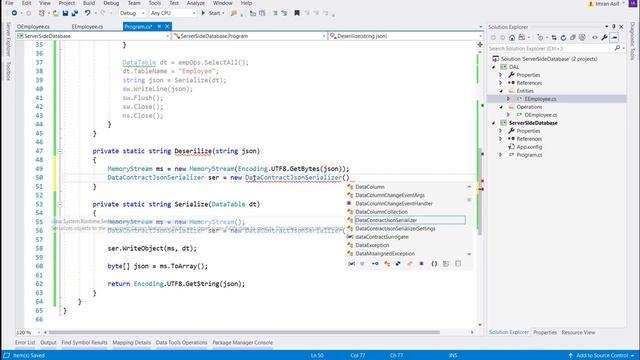Click the editor horizontal scrollbar
The height and width of the screenshot is (360, 640).
coord(244,332)
